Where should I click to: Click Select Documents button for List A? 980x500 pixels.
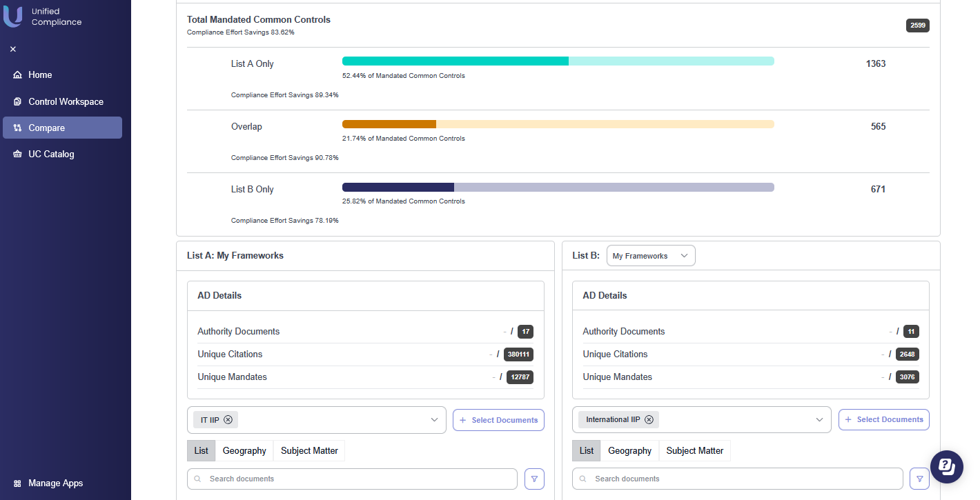click(x=498, y=420)
